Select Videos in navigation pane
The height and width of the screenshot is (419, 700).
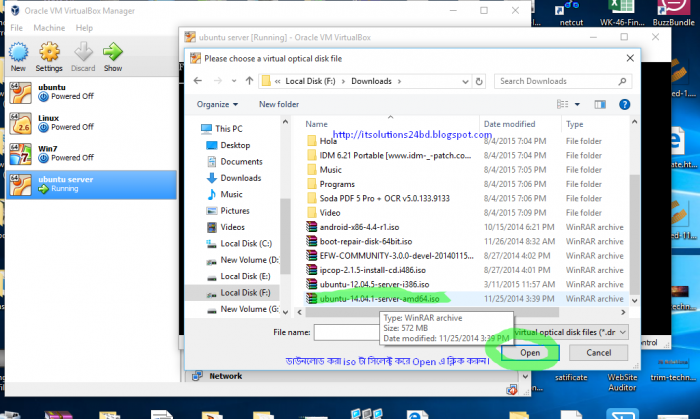click(226, 227)
